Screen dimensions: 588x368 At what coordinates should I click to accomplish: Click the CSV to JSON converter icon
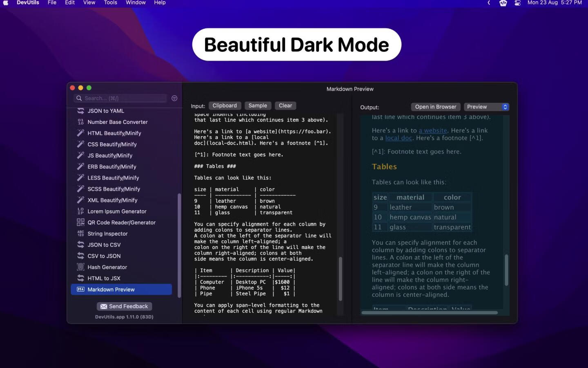coord(80,256)
